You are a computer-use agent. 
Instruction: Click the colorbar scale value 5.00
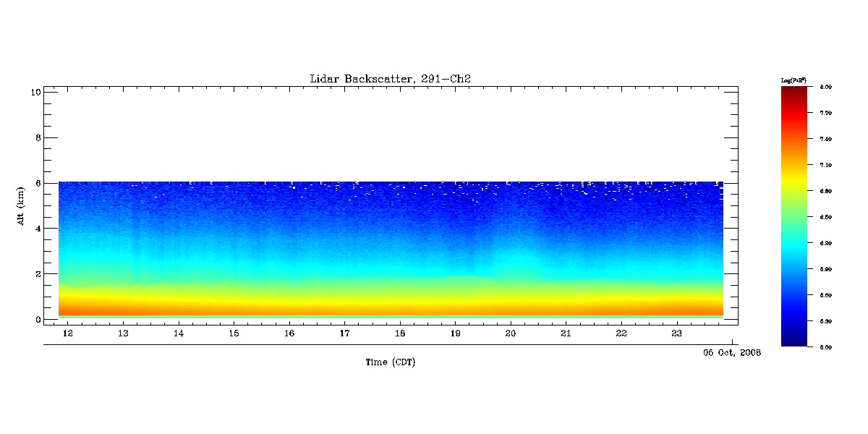pyautogui.click(x=826, y=347)
